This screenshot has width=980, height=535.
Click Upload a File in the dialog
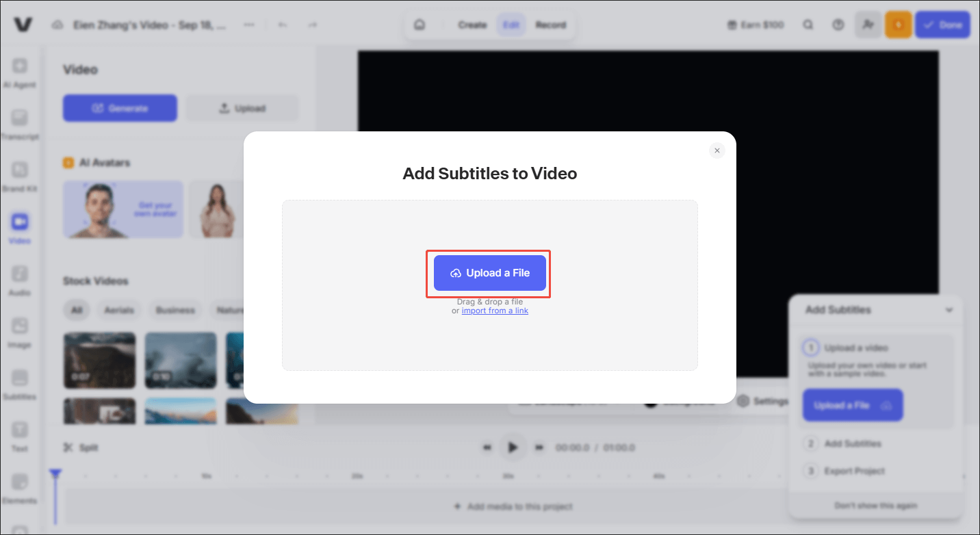pyautogui.click(x=490, y=273)
